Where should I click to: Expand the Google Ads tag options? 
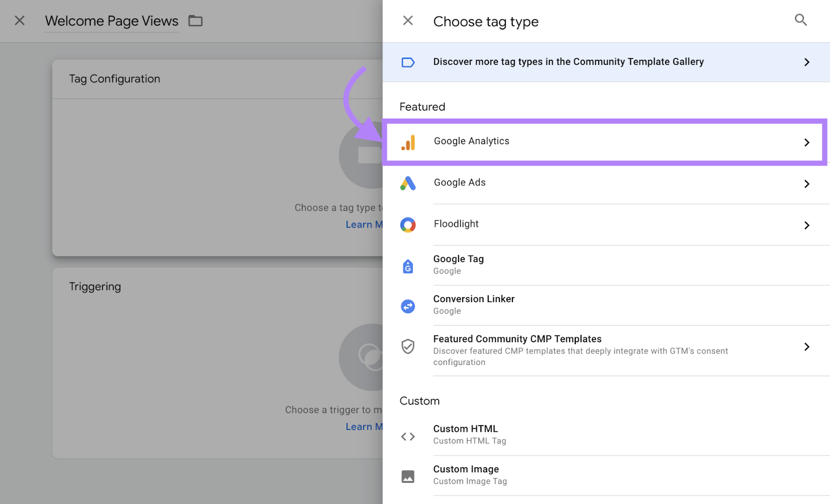click(x=807, y=184)
